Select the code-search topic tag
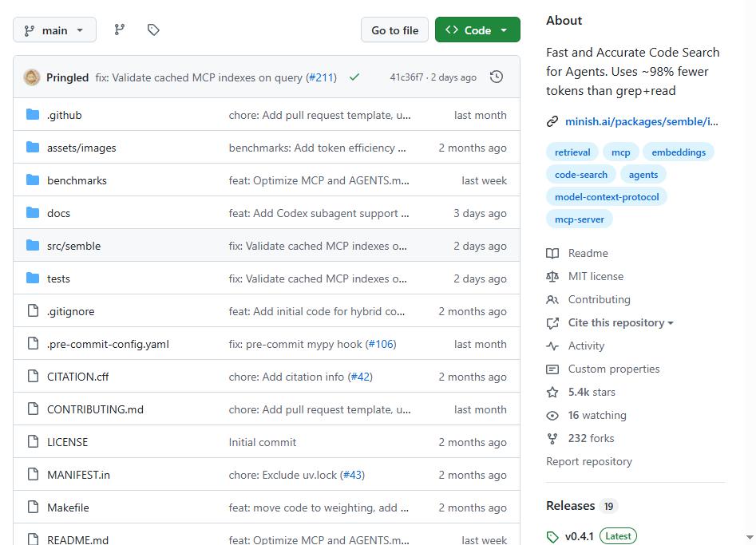 click(581, 175)
